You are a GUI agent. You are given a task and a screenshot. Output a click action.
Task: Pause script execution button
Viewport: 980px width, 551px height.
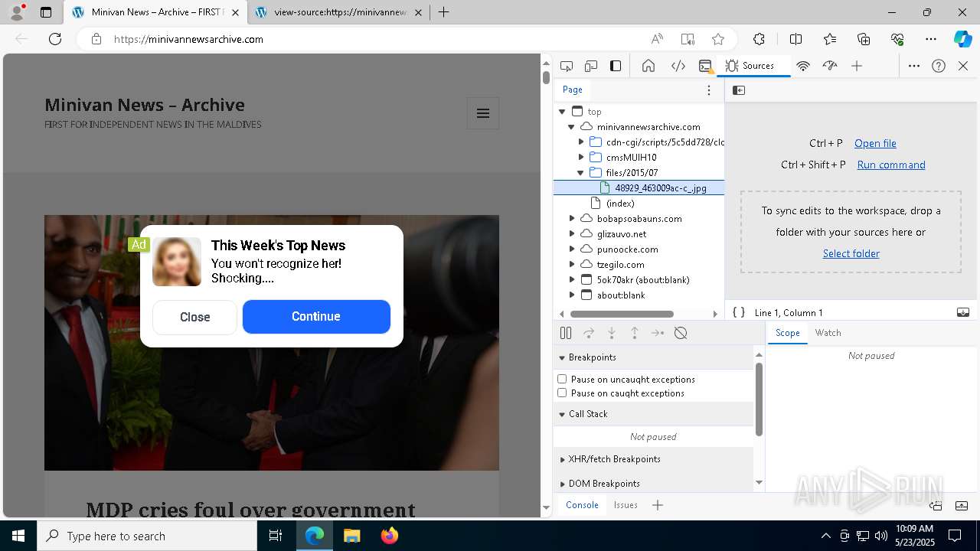[566, 333]
